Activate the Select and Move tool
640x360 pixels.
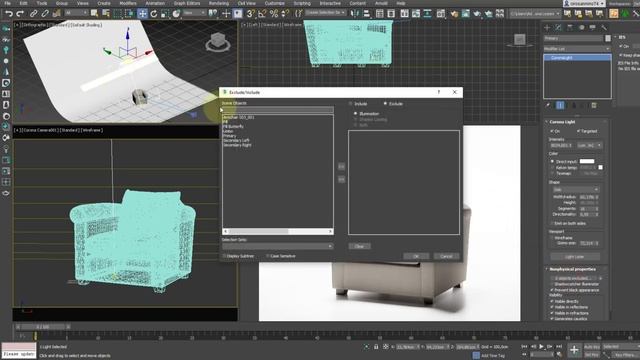click(x=142, y=13)
